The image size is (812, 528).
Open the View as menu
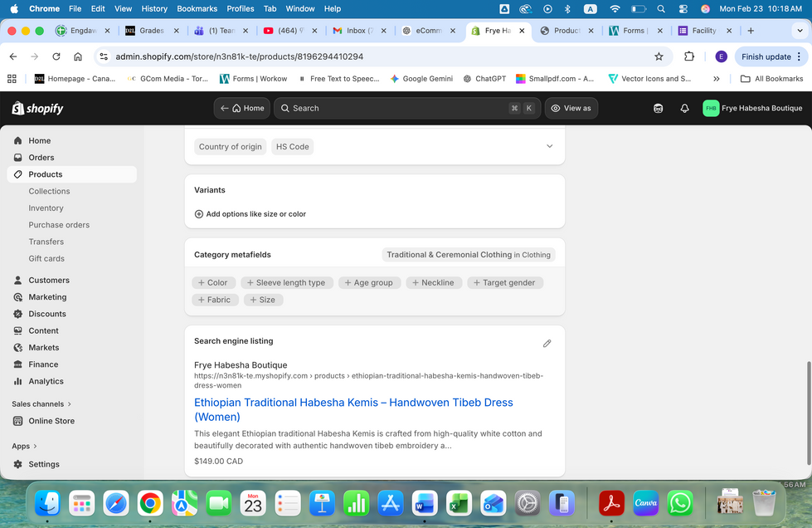coord(571,108)
